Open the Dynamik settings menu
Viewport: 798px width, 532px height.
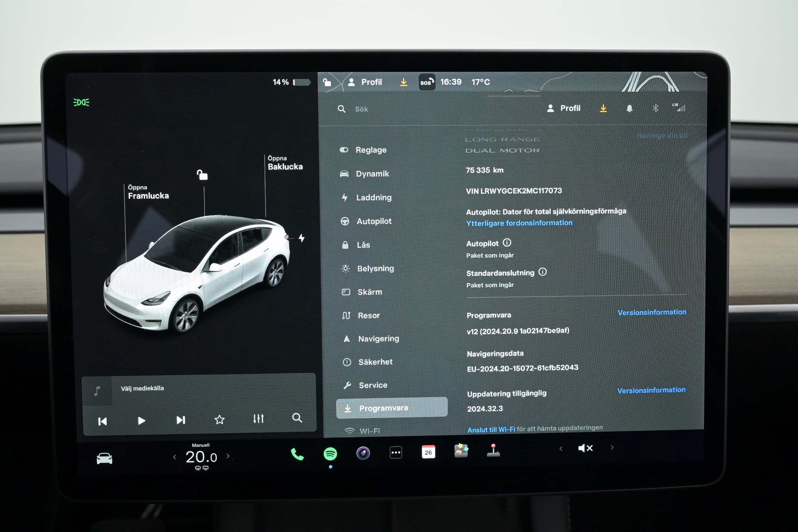(x=365, y=174)
